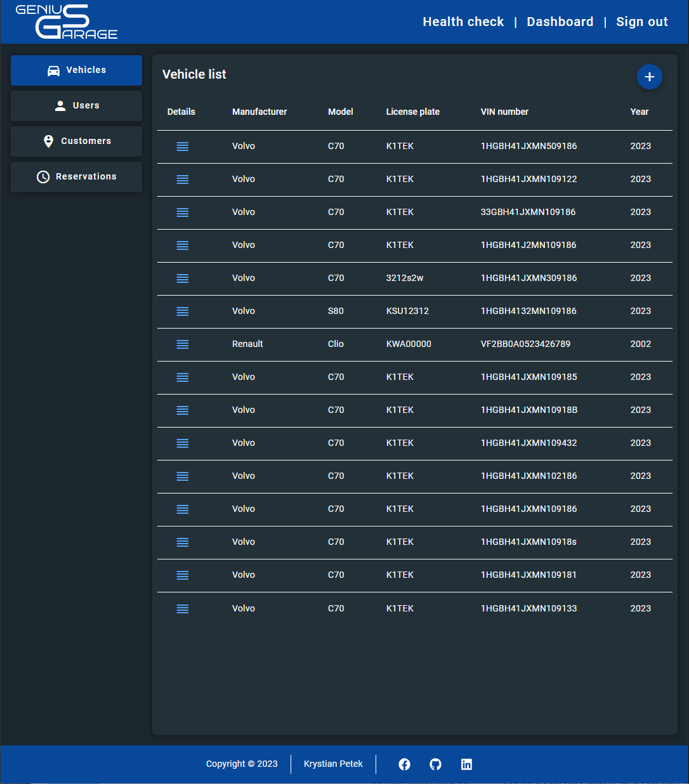Open details icon for VIN 1HGBH41JXMN509186
The width and height of the screenshot is (689, 784).
pyautogui.click(x=182, y=147)
